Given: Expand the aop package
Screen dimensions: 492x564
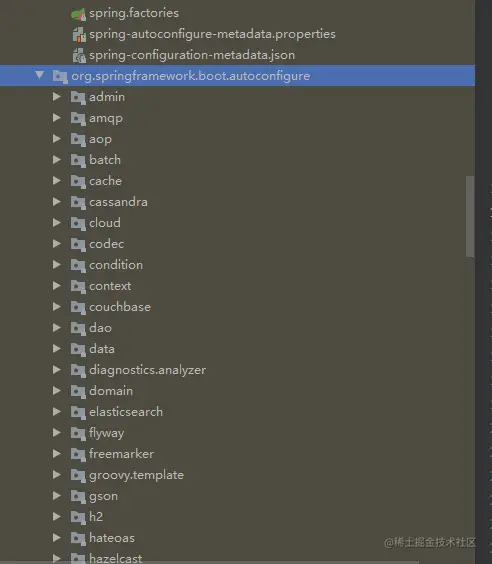Looking at the screenshot, I should pos(57,138).
